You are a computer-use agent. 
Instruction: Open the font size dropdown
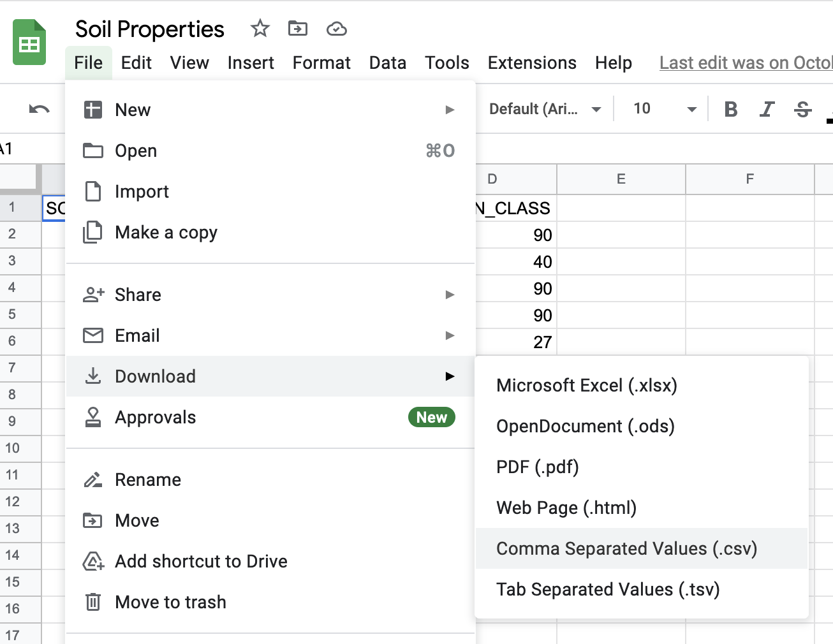click(x=664, y=109)
